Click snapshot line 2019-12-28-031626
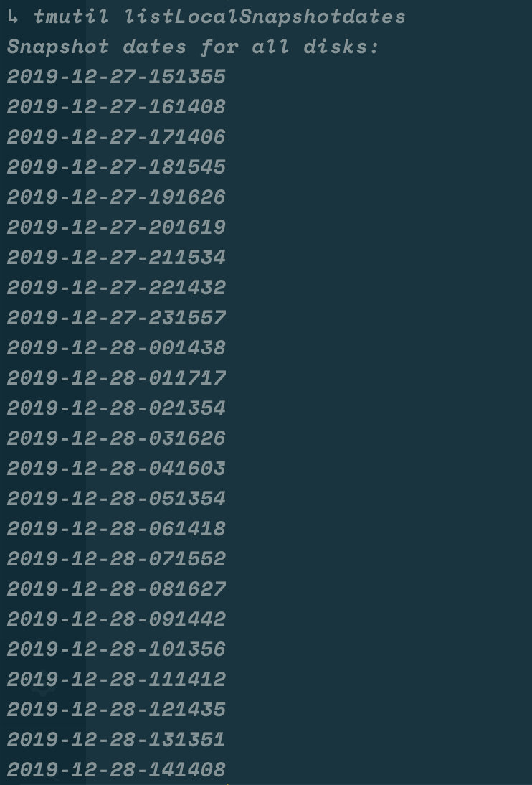532x785 pixels. point(117,438)
